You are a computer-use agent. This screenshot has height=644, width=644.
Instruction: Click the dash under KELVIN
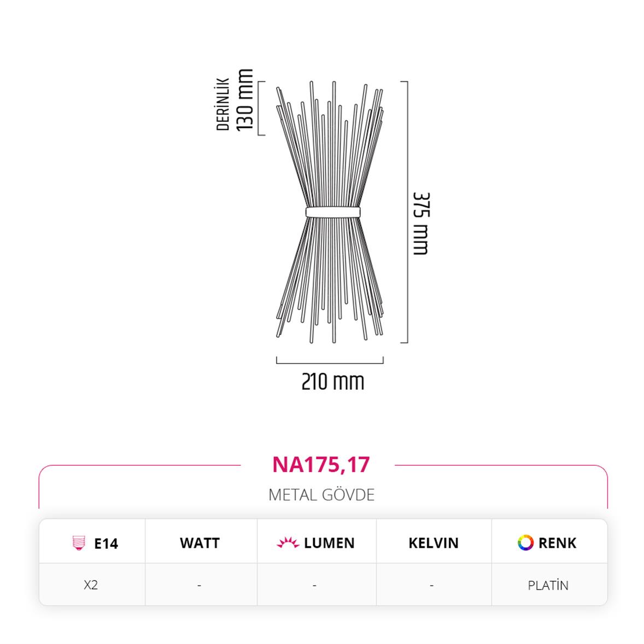(432, 585)
